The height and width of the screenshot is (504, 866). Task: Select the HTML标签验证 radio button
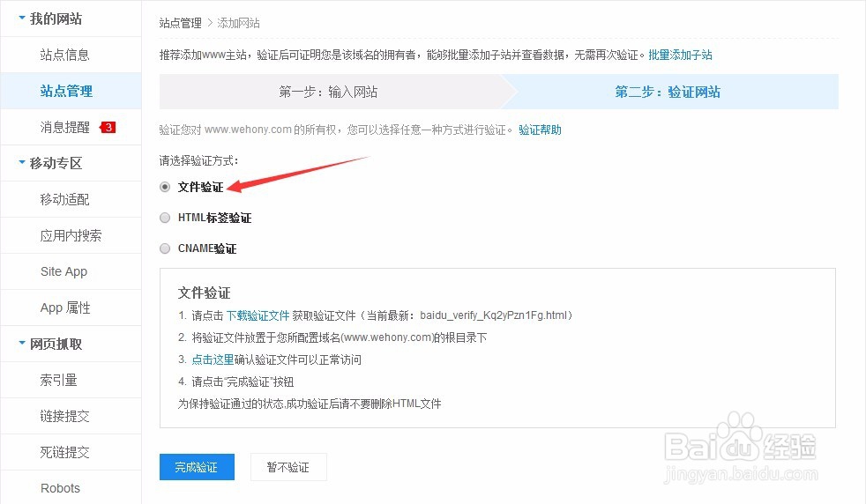pyautogui.click(x=165, y=218)
